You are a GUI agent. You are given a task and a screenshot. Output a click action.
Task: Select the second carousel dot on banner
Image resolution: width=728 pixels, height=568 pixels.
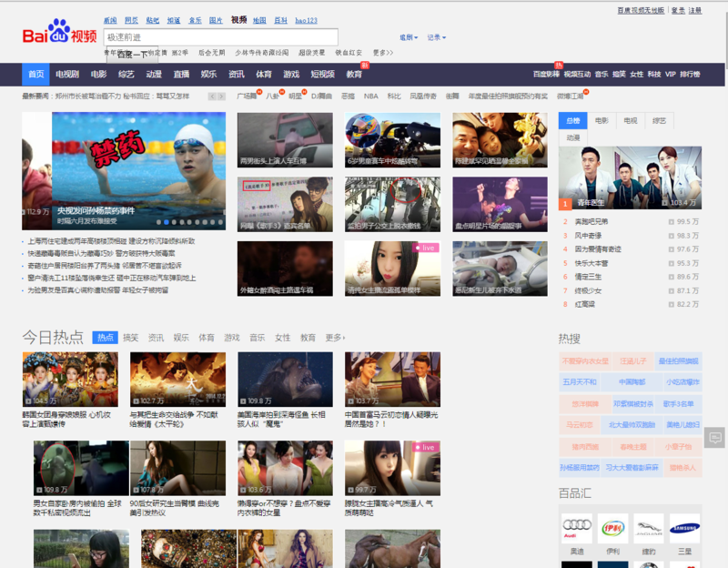(x=167, y=222)
